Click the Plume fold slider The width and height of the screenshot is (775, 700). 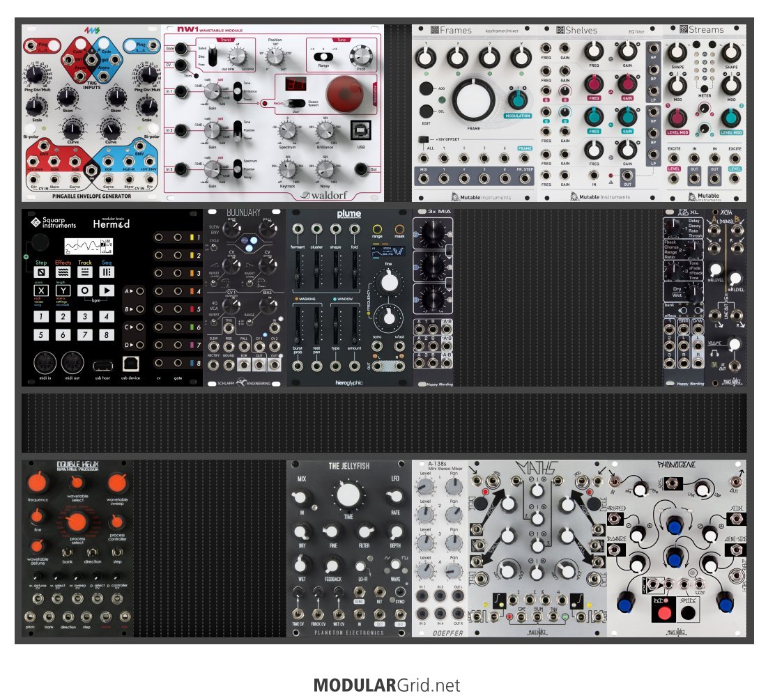(x=354, y=270)
